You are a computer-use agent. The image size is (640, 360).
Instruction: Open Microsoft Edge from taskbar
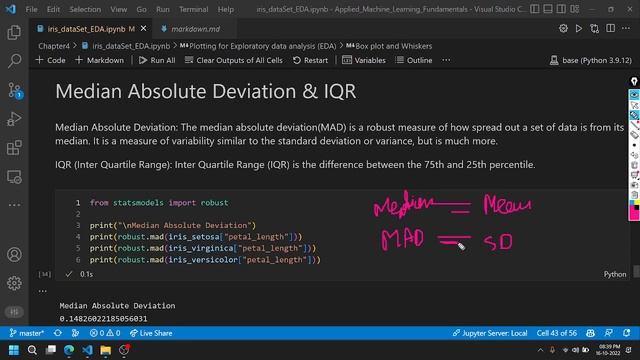point(69,350)
